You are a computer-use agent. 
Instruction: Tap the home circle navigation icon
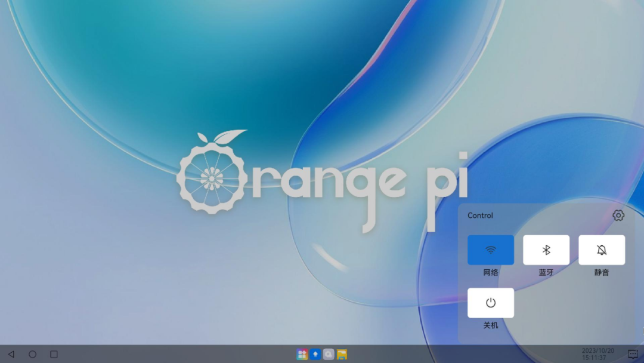pos(32,354)
